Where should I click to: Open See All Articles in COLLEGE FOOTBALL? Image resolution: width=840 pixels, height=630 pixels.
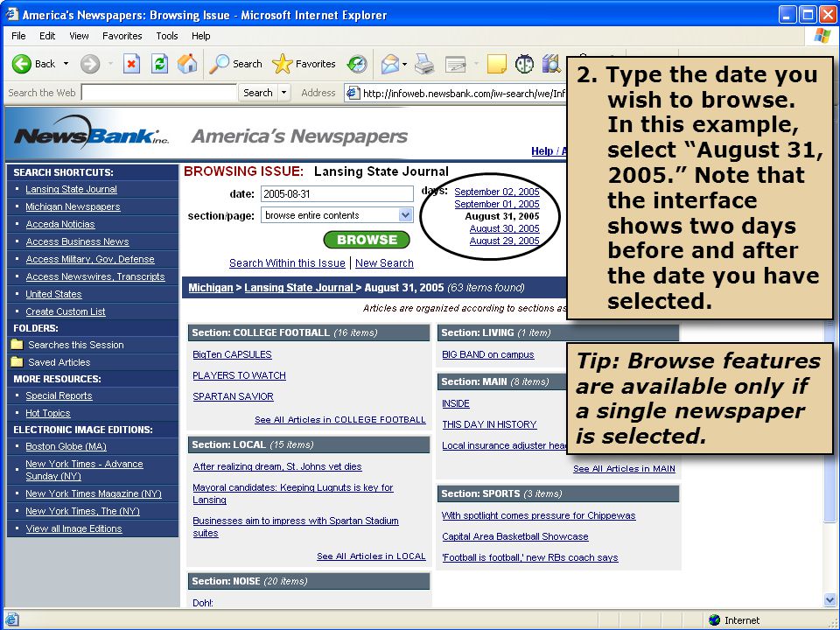[340, 419]
